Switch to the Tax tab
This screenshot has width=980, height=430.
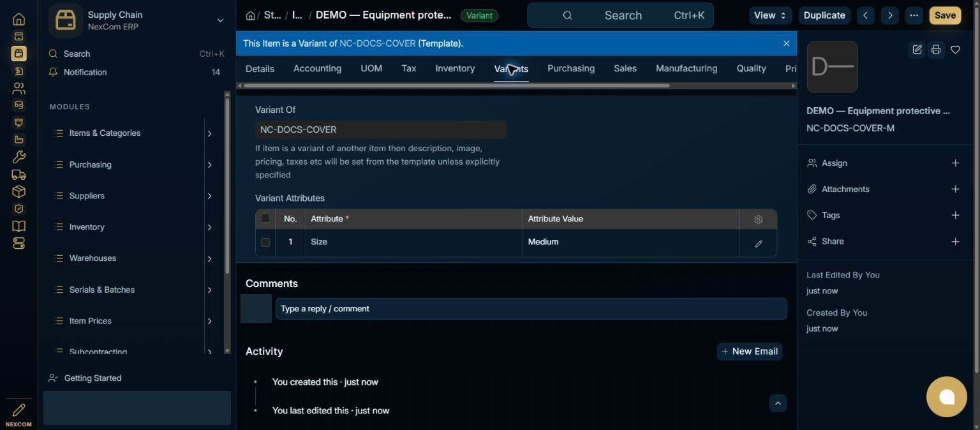tap(409, 68)
